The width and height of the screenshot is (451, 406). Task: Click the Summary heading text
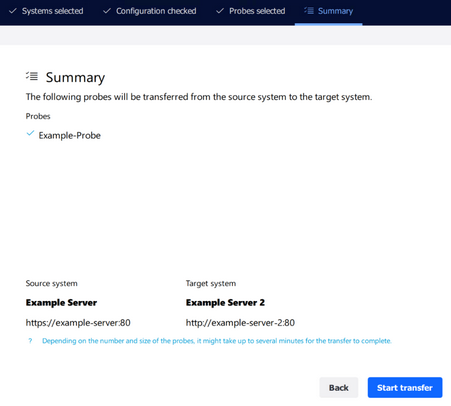(75, 77)
